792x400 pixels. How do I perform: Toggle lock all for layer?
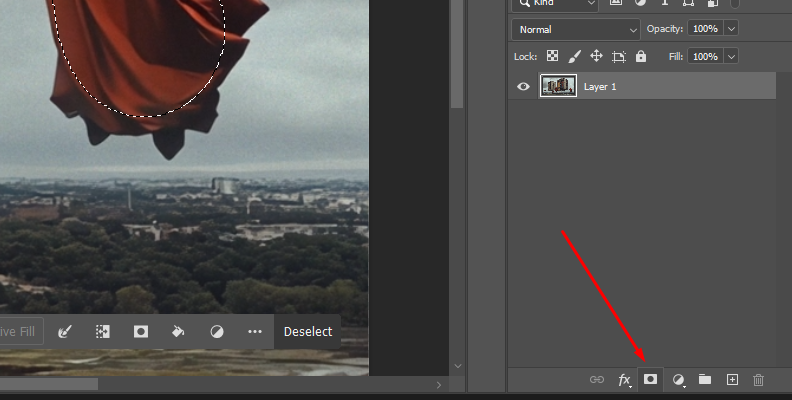click(x=640, y=57)
